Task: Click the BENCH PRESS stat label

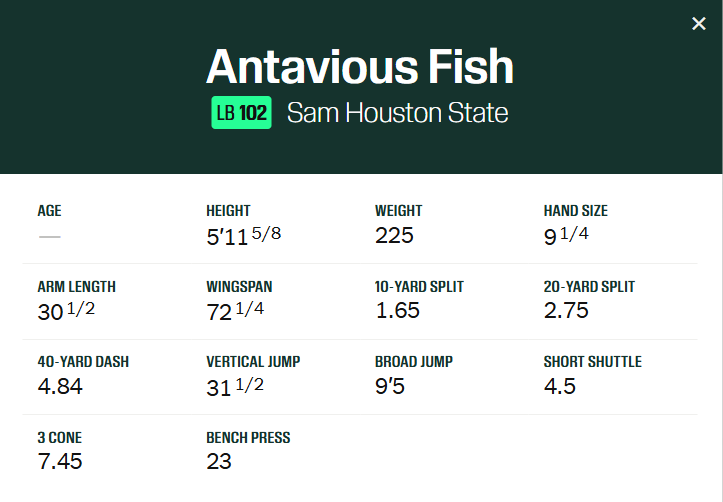Action: (x=248, y=438)
